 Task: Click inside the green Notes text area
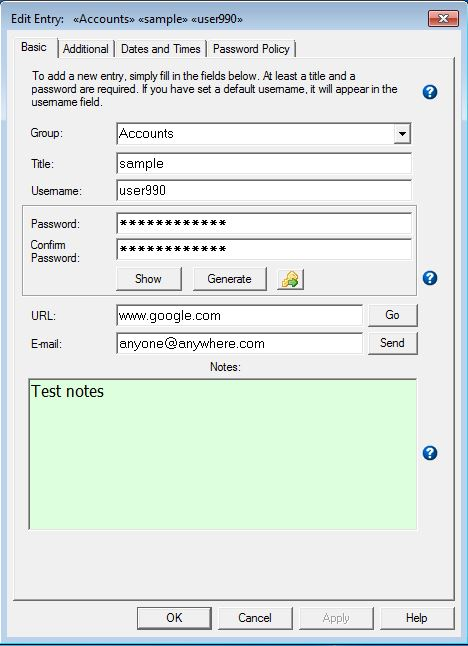click(223, 454)
